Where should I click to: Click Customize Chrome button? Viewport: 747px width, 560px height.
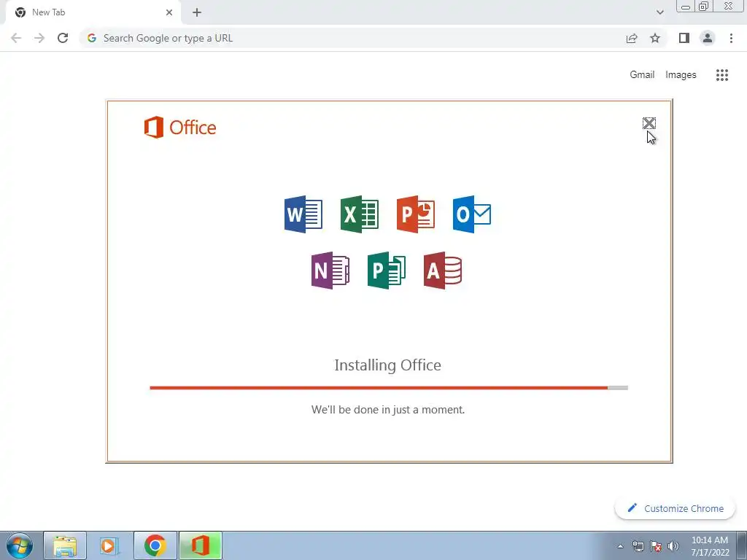(676, 508)
